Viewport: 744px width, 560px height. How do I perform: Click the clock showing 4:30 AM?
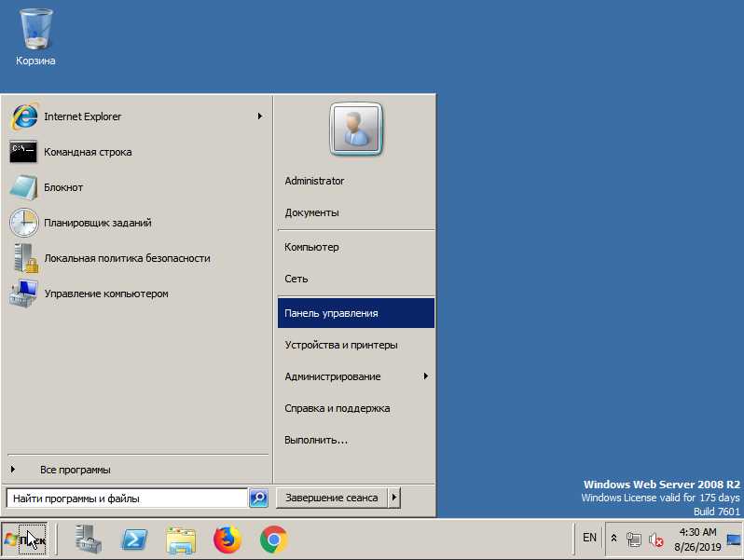(x=697, y=540)
